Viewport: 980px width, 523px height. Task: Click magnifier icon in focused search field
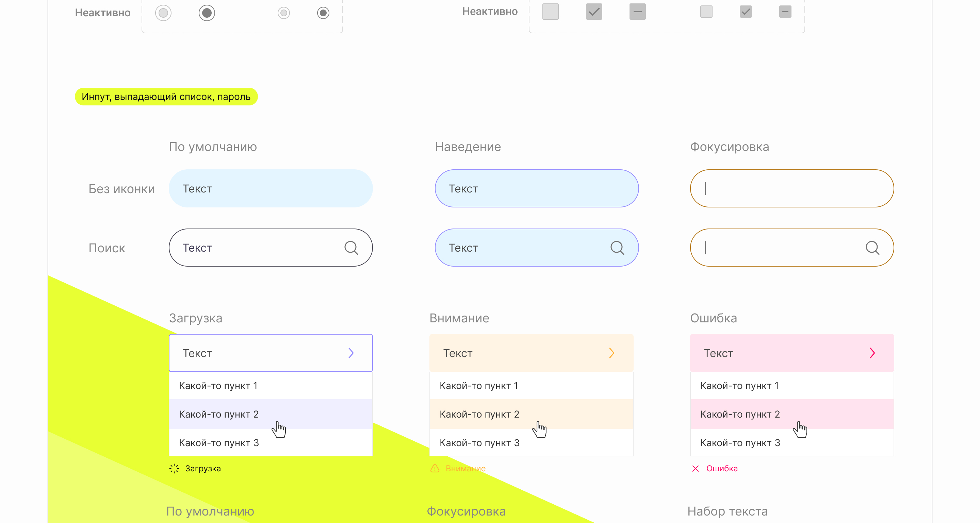click(x=872, y=248)
